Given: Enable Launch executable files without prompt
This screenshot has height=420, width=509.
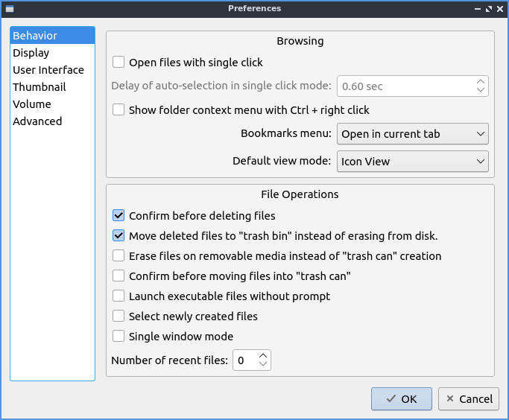Looking at the screenshot, I should click(118, 296).
